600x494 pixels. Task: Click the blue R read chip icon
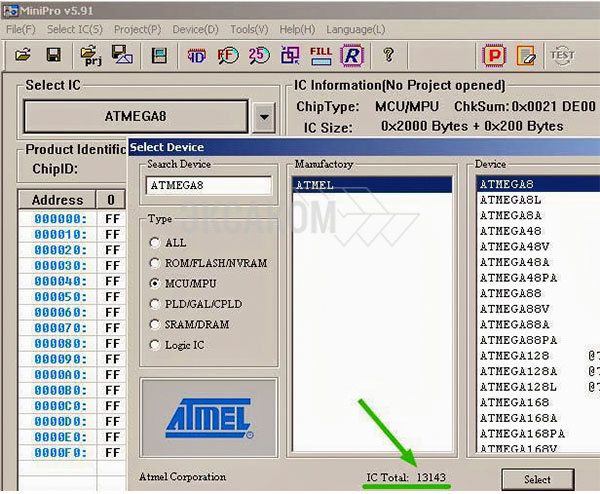tap(351, 55)
